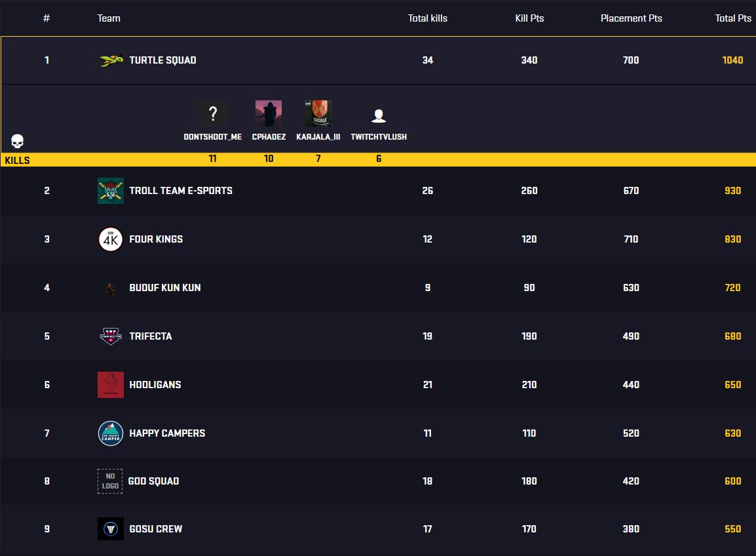This screenshot has height=556, width=756.
Task: Click the Hooligans red logo
Action: coord(111,385)
